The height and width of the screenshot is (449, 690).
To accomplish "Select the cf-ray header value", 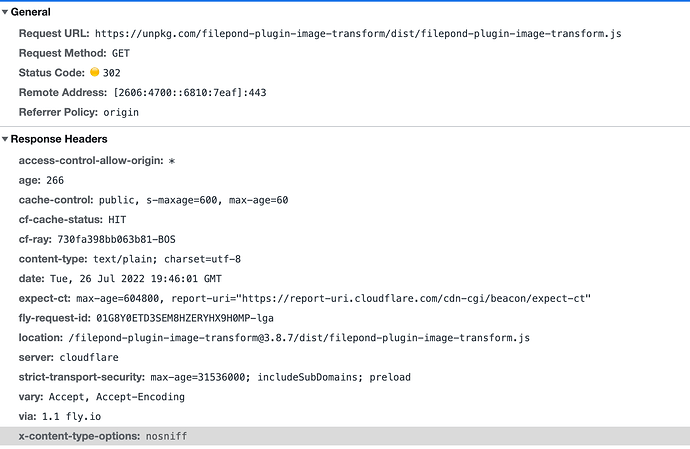I will coord(116,239).
